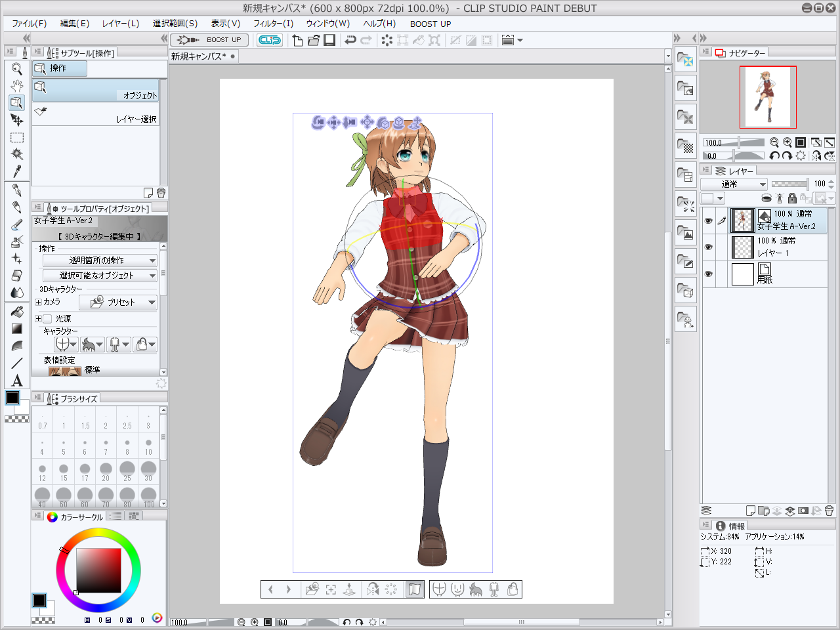Select the straight Line figure tool

[x=17, y=363]
